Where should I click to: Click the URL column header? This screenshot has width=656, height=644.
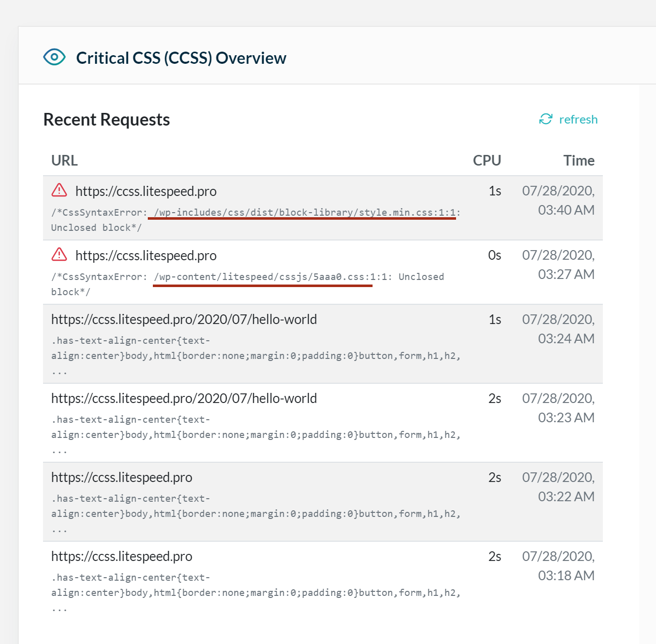click(64, 160)
